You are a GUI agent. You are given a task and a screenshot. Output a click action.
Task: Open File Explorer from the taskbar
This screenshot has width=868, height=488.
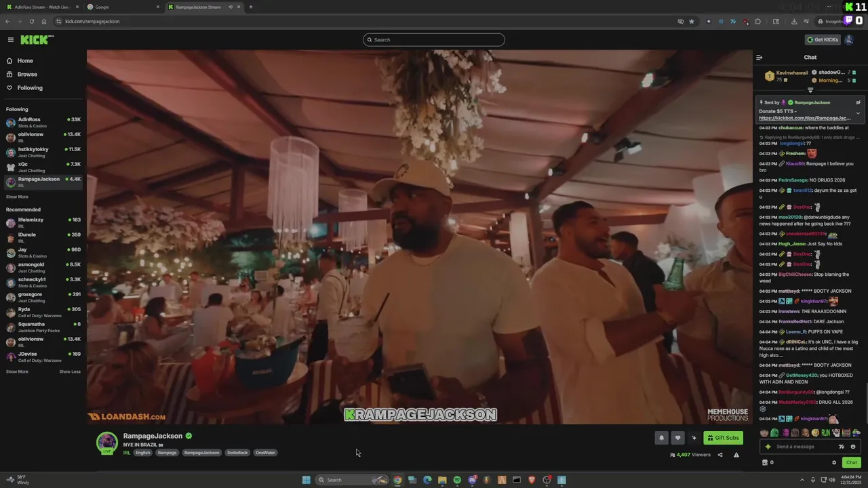442,480
